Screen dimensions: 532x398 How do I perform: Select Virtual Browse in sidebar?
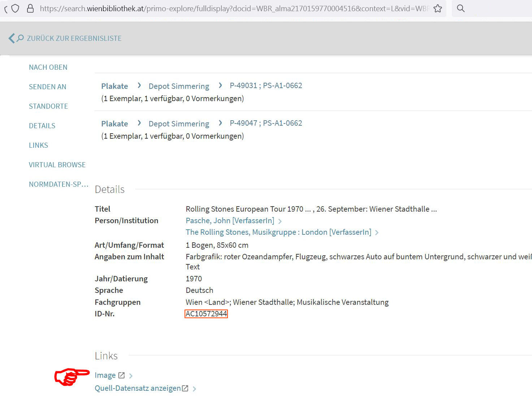[x=57, y=165]
